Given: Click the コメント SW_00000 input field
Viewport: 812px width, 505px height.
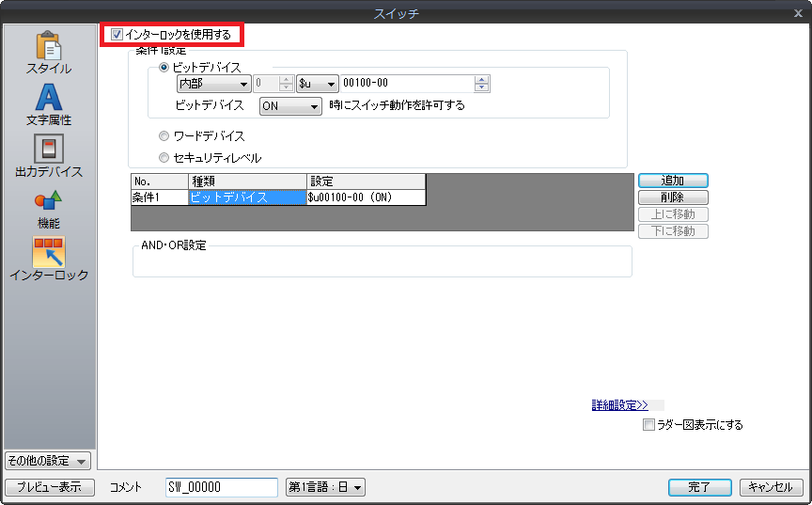Looking at the screenshot, I should click(221, 487).
